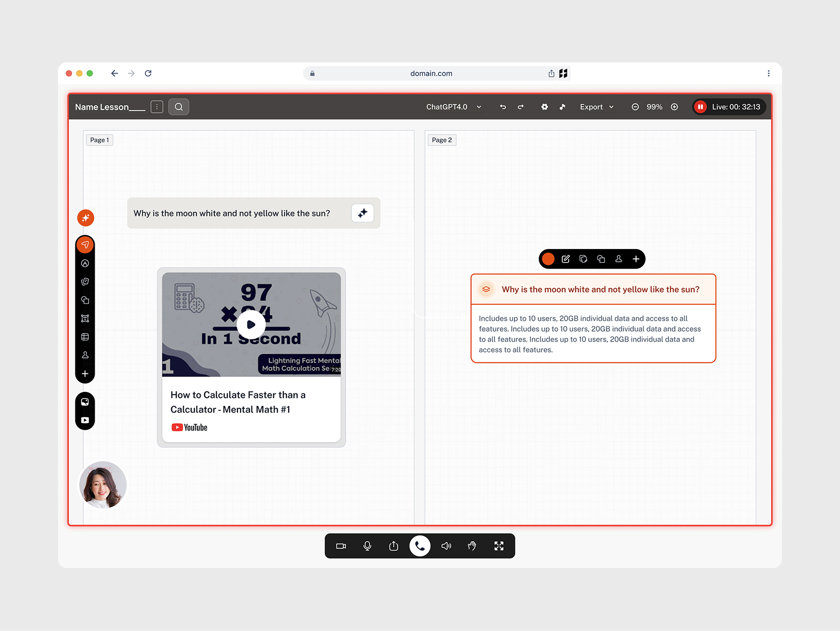Image resolution: width=840 pixels, height=631 pixels.
Task: Click the settings gear in top bar
Action: [x=544, y=107]
